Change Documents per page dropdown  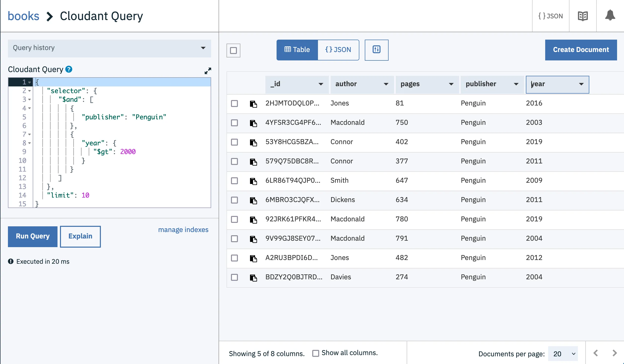coord(563,354)
